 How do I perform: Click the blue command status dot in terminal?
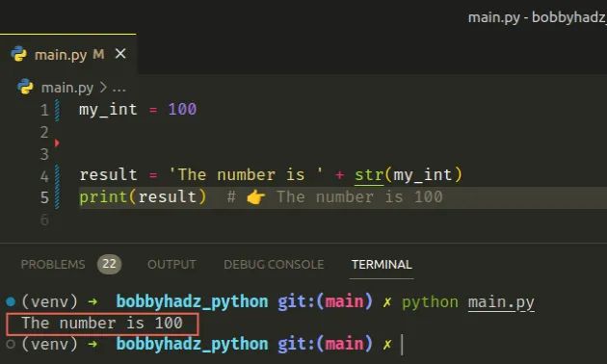(11, 301)
